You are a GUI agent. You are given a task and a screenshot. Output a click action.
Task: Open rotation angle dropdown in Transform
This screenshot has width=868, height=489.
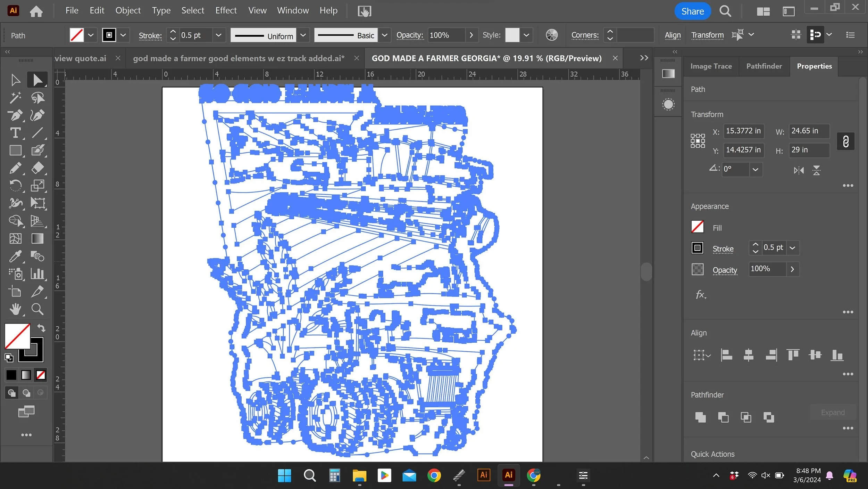coord(755,170)
